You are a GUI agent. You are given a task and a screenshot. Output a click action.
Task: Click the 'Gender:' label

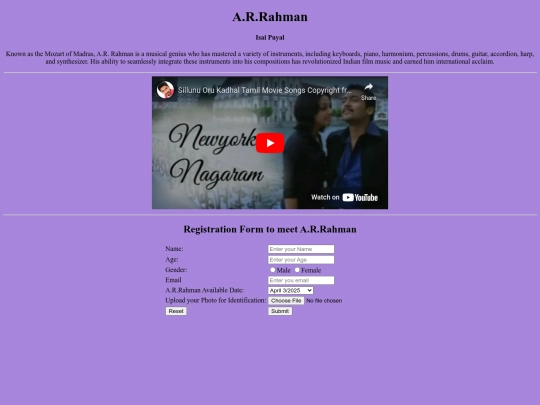pos(176,270)
